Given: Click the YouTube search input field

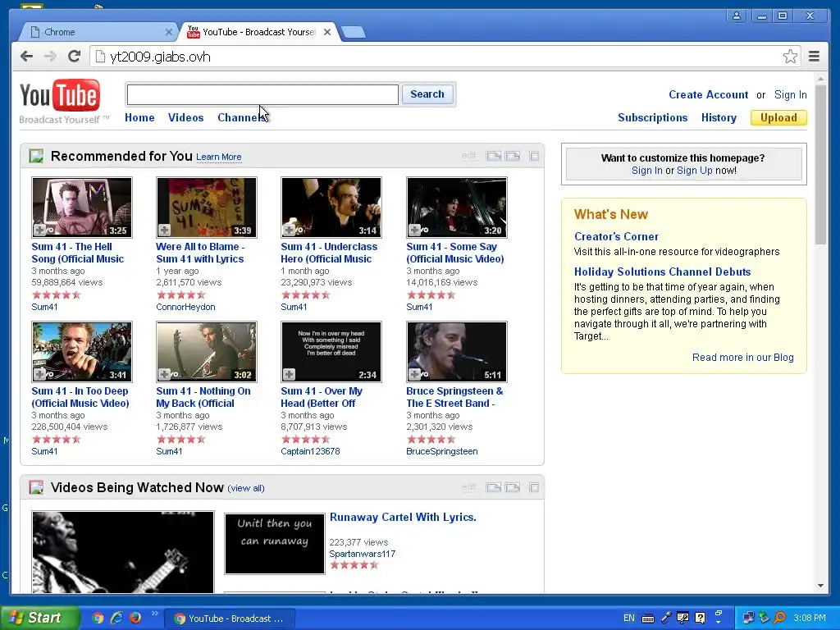Looking at the screenshot, I should [262, 94].
